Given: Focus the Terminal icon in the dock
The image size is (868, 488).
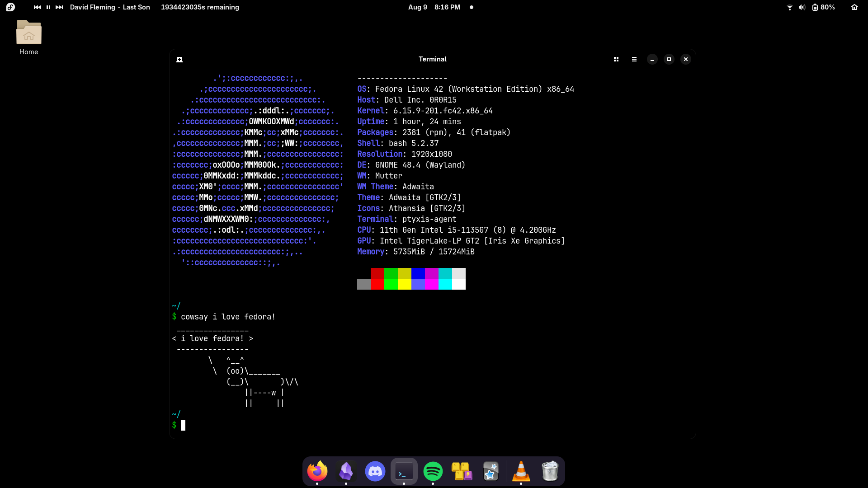Looking at the screenshot, I should pos(404,471).
